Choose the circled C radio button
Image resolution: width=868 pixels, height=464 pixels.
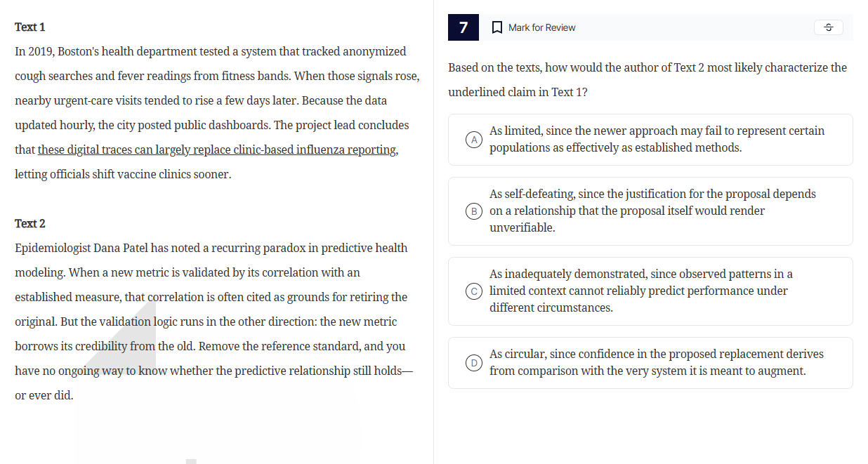coord(475,291)
